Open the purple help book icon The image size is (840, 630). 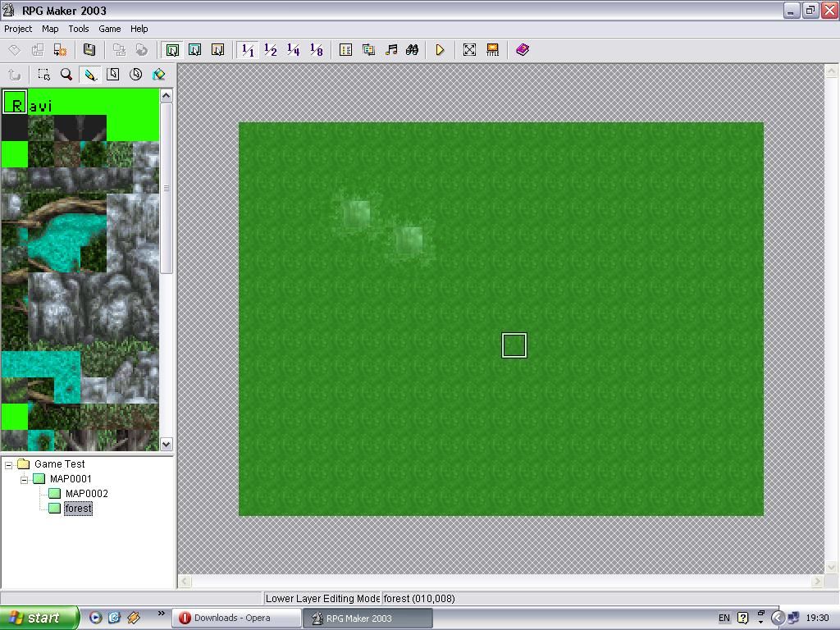coord(523,50)
